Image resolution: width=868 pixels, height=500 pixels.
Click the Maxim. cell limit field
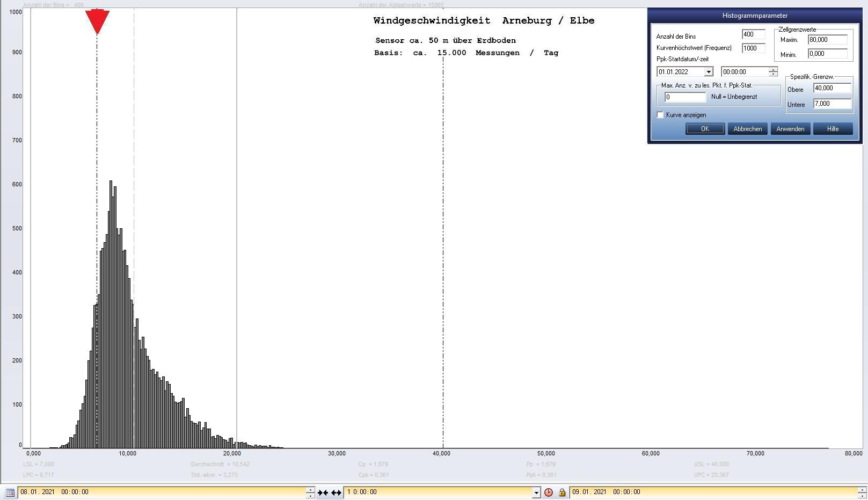[827, 40]
